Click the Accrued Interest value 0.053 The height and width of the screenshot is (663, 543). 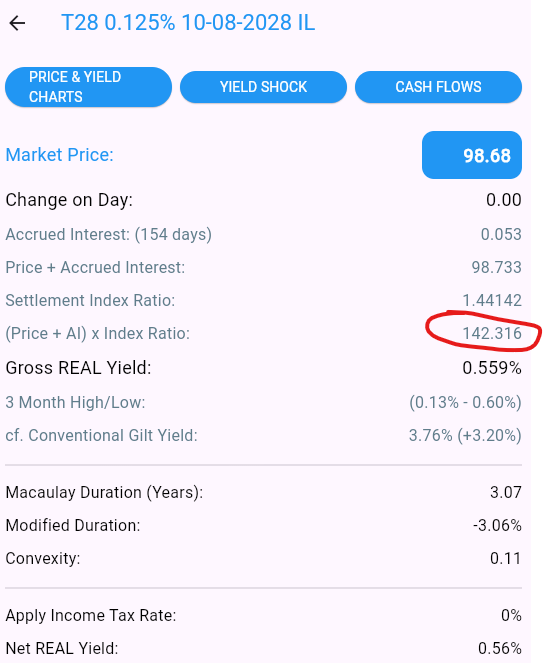(501, 234)
